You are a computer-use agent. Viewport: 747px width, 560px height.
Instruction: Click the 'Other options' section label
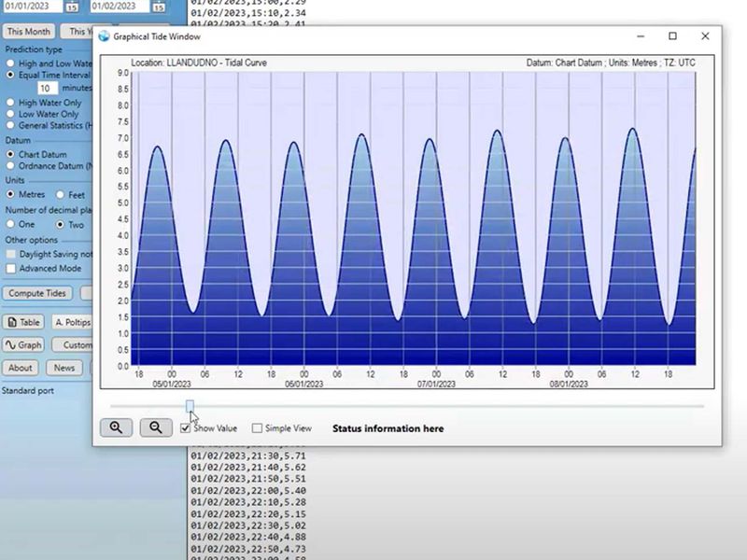32,240
